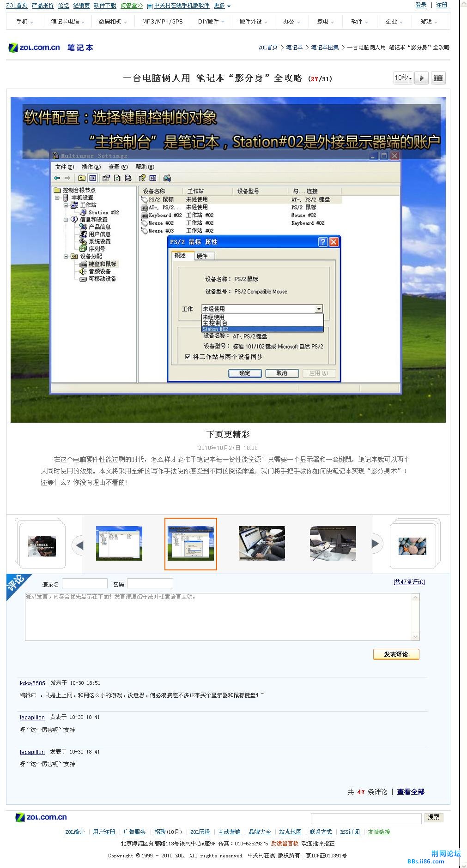
Task: Select the PS/2 鼠标 device row
Action: tap(241, 199)
